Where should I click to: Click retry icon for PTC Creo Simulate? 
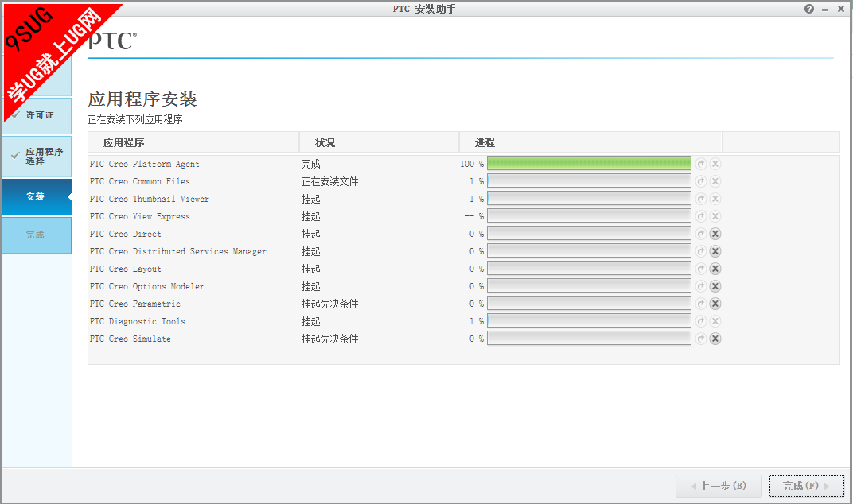click(x=701, y=339)
